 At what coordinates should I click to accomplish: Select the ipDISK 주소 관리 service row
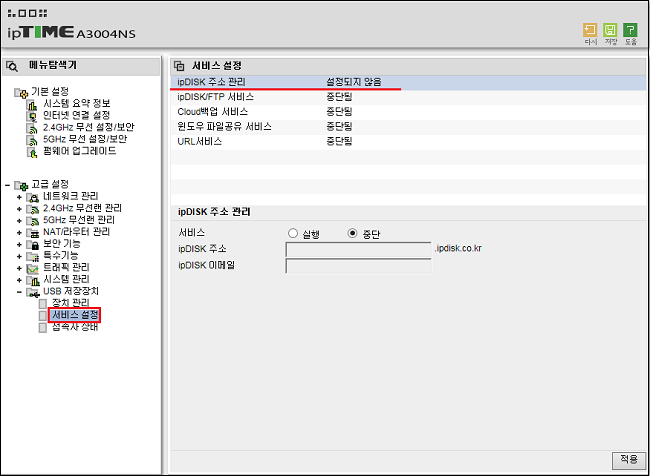click(408, 82)
